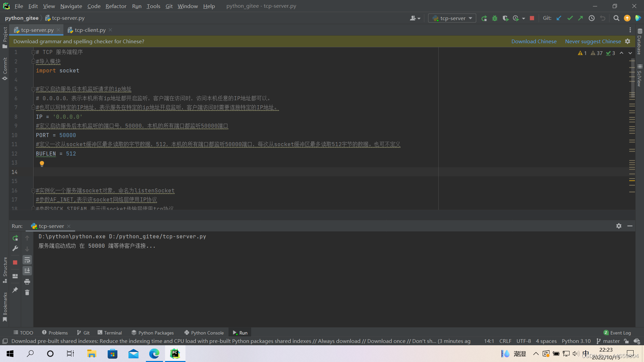Update project from Git with blue arrow

[558, 18]
